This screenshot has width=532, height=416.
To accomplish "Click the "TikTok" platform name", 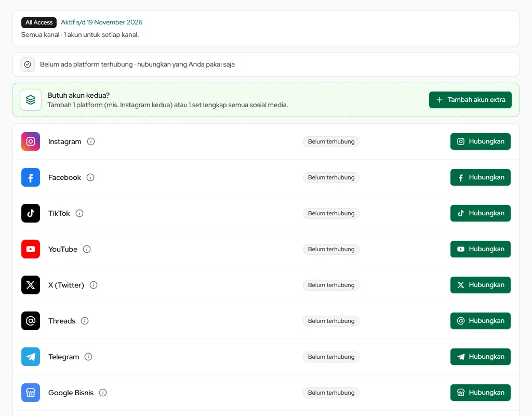I will (x=59, y=213).
